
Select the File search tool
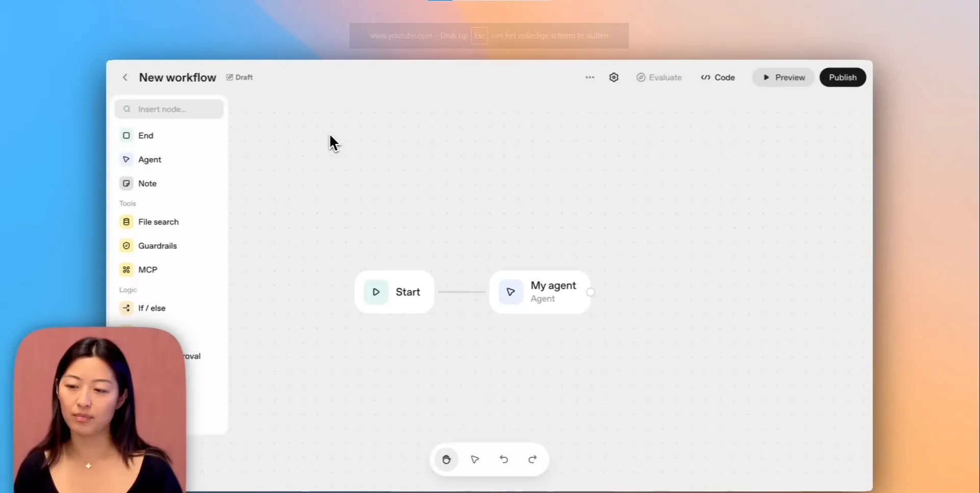(158, 222)
